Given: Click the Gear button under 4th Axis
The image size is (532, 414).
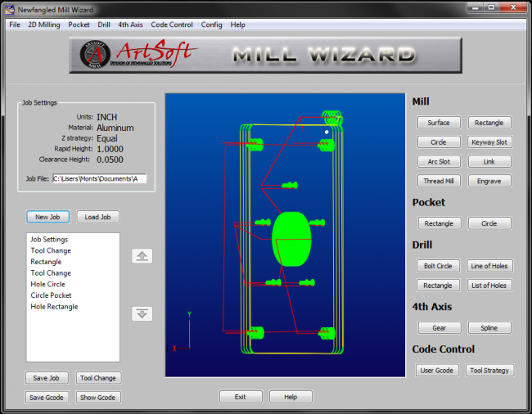Looking at the screenshot, I should [439, 328].
